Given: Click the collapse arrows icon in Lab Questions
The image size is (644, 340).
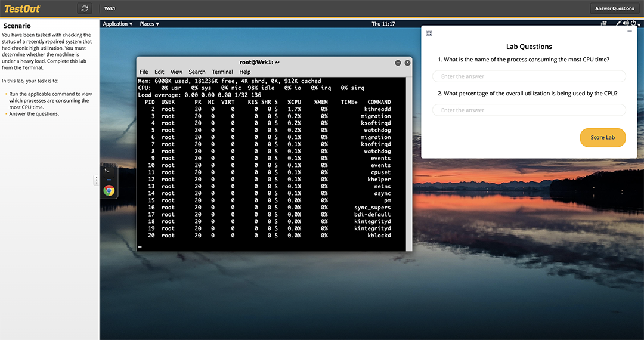Looking at the screenshot, I should pyautogui.click(x=429, y=33).
